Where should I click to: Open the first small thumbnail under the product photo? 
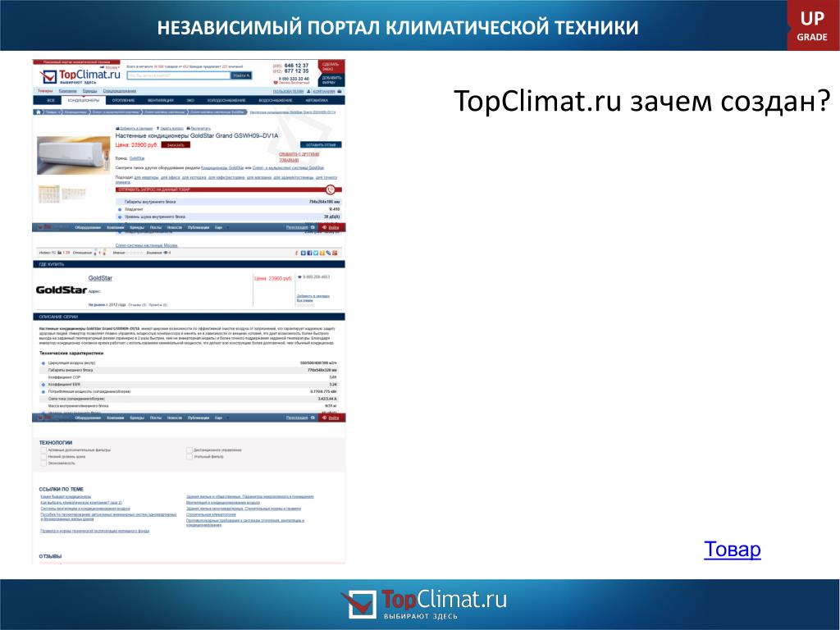[x=48, y=194]
